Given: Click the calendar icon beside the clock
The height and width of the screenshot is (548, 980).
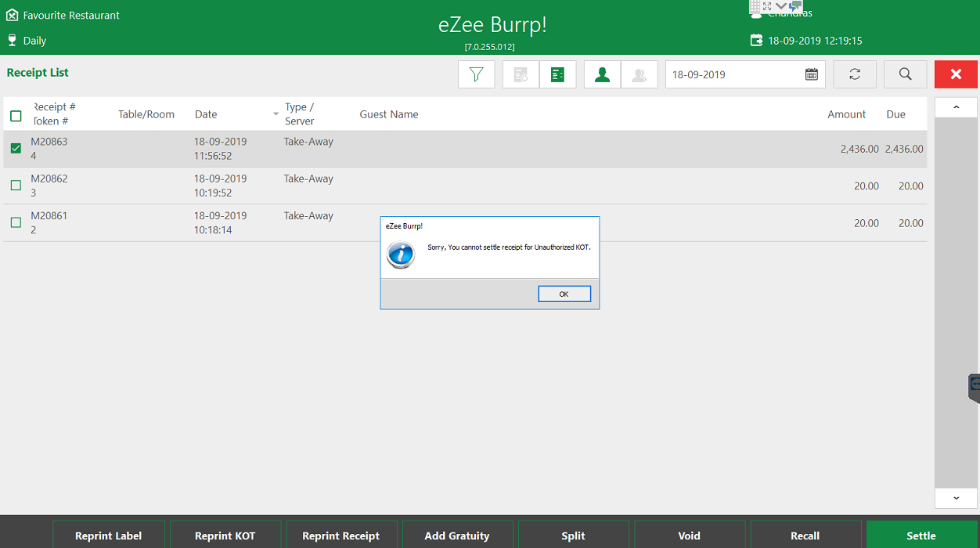Looking at the screenshot, I should (x=756, y=40).
